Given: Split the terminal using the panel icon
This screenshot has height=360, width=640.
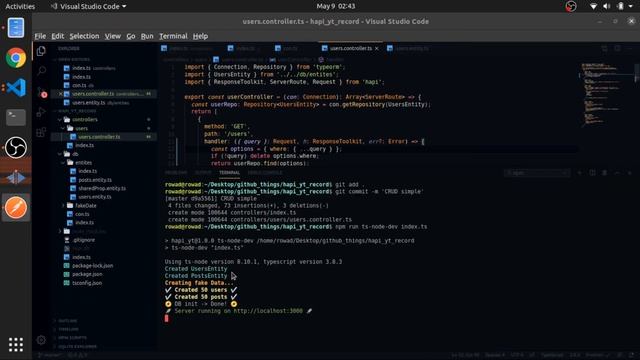Looking at the screenshot, I should coord(592,173).
